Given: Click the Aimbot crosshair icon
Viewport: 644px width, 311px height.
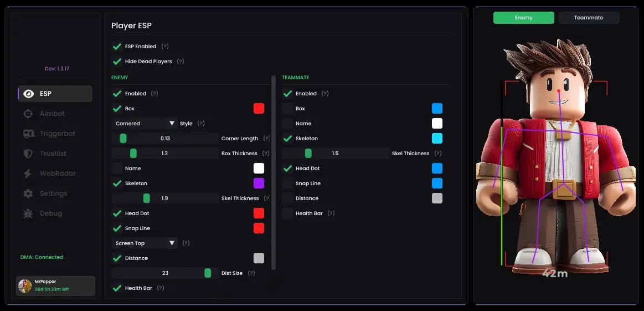Looking at the screenshot, I should coord(28,114).
